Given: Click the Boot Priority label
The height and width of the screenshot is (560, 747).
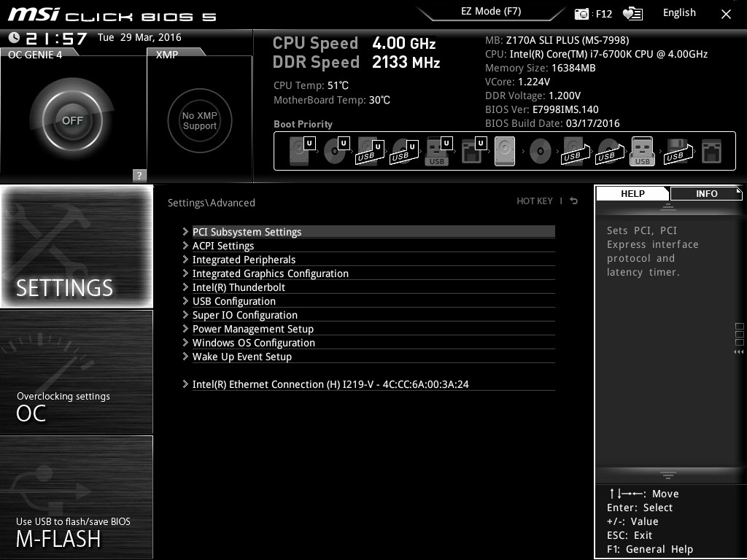Looking at the screenshot, I should click(303, 124).
